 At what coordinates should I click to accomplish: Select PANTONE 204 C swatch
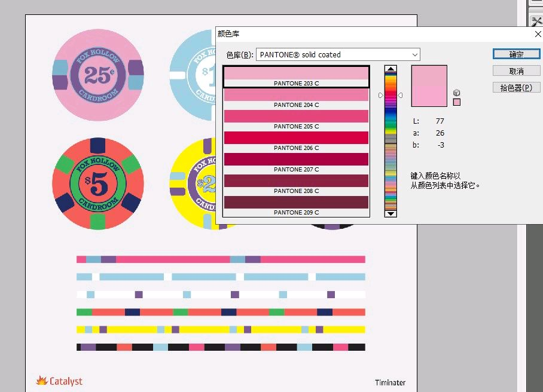coord(296,98)
